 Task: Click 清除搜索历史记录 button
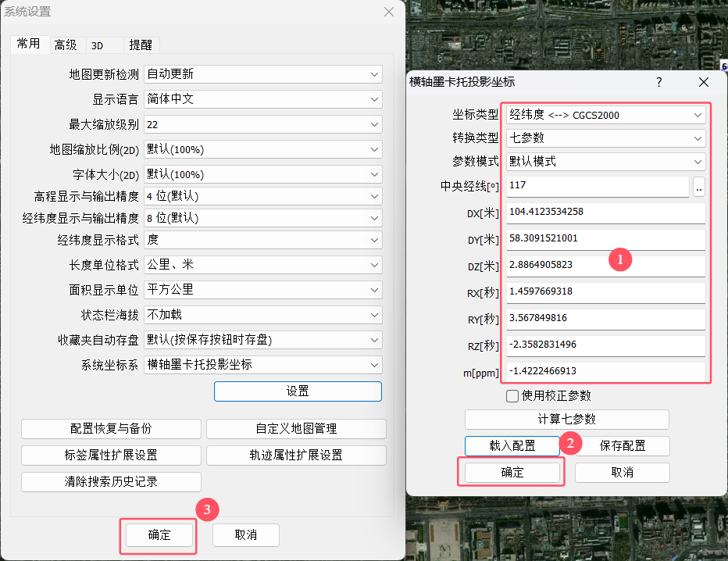pos(111,482)
